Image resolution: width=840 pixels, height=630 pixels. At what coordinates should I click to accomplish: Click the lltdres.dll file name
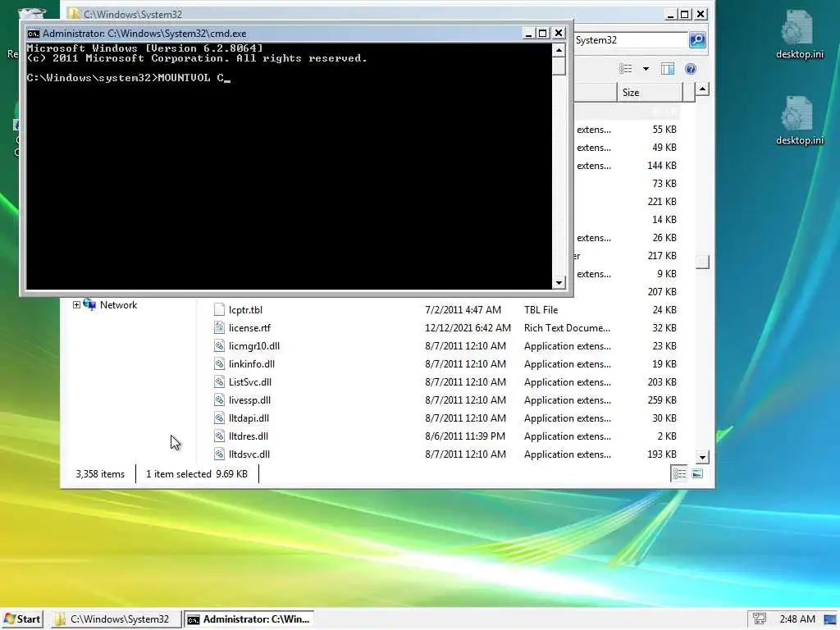pyautogui.click(x=248, y=436)
